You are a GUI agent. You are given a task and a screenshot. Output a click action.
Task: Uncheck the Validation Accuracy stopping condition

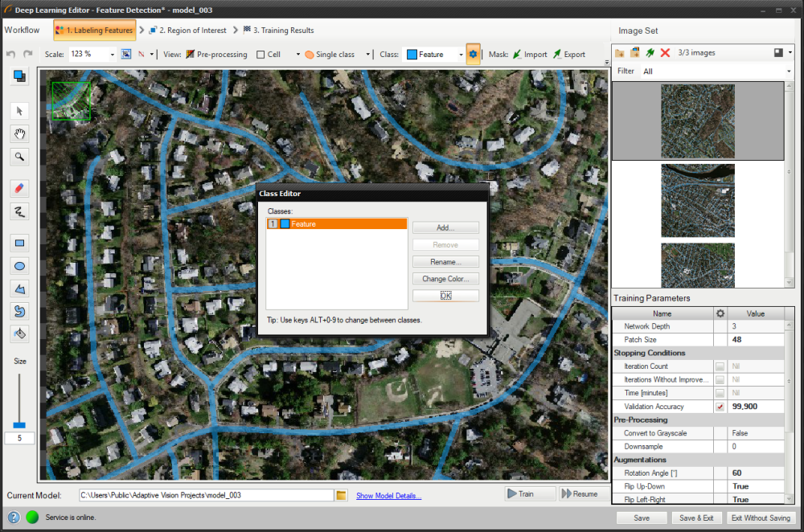point(720,407)
